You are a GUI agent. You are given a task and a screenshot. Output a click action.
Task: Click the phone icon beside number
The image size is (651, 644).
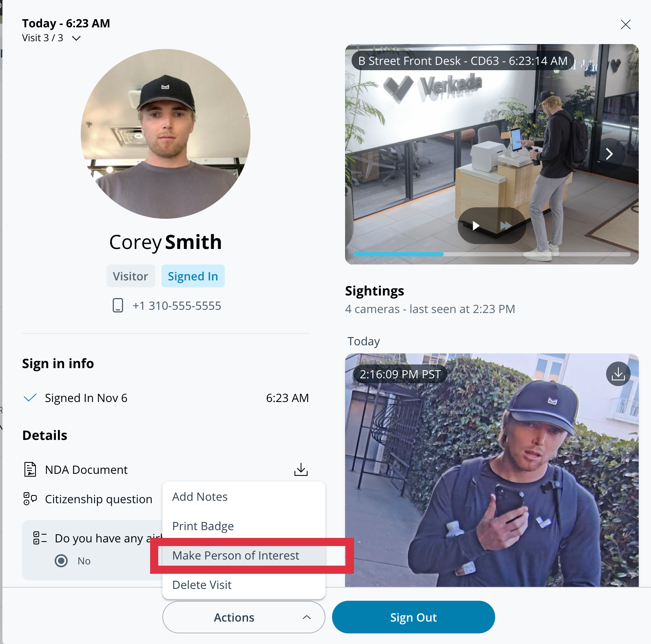coord(118,305)
